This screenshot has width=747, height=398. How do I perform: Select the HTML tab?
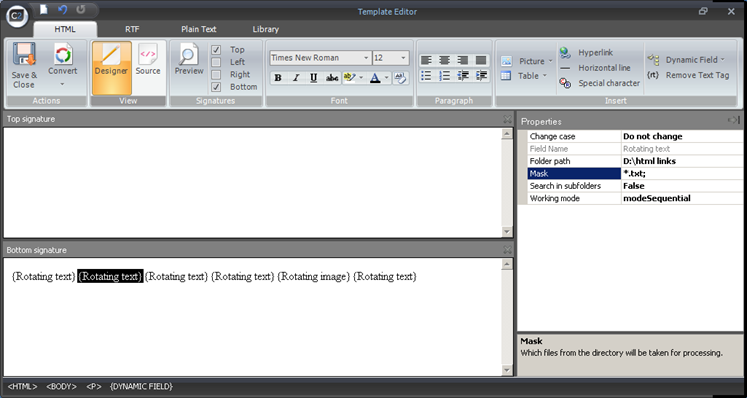click(x=65, y=29)
